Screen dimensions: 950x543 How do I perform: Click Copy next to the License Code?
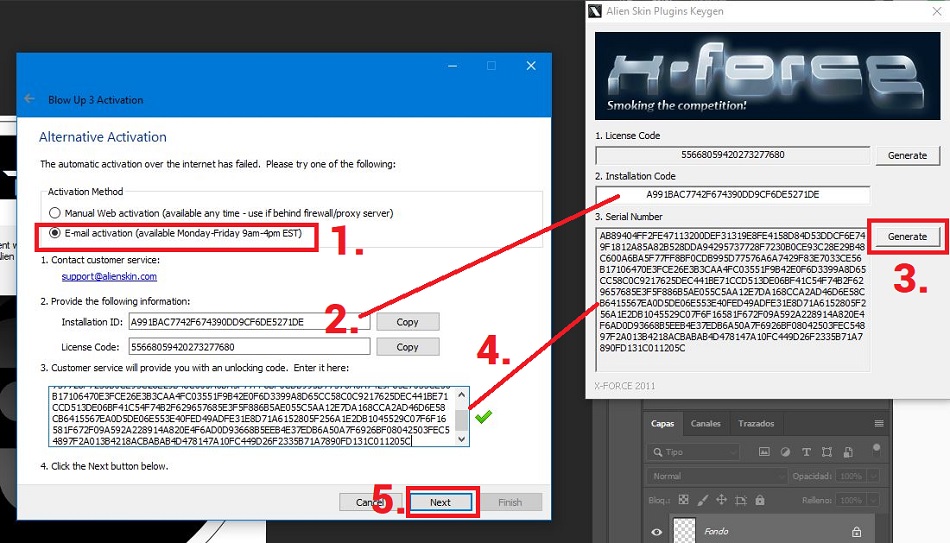[x=408, y=347]
